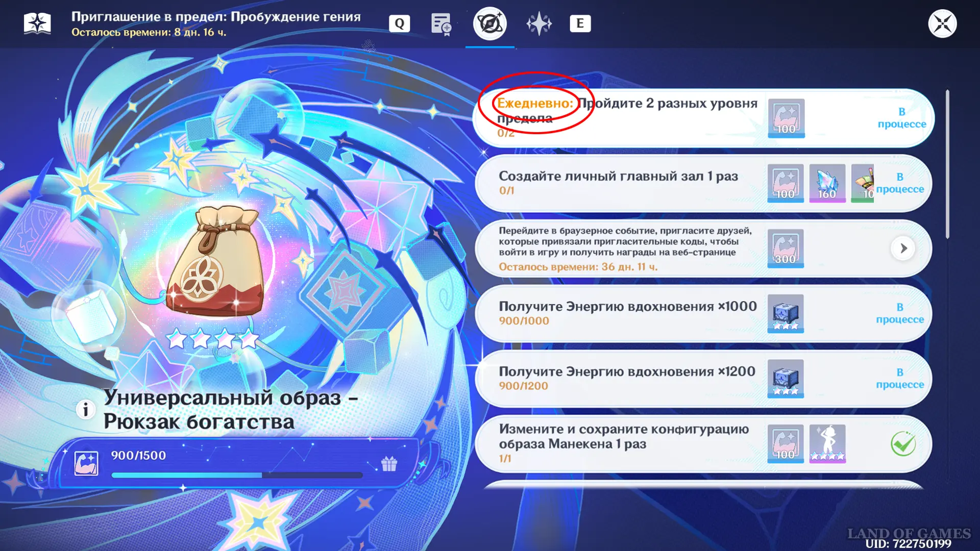The height and width of the screenshot is (551, 980).
Task: Select the 160 primogem reward icon
Action: click(x=827, y=183)
